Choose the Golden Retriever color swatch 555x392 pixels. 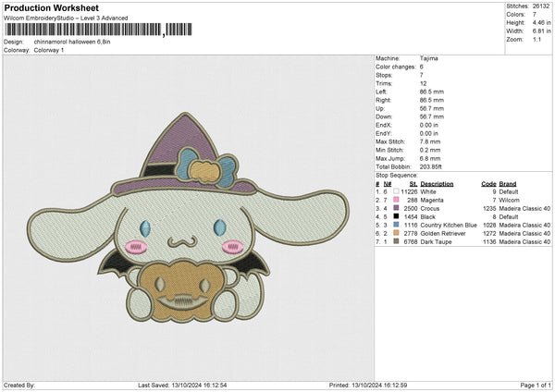click(x=396, y=232)
